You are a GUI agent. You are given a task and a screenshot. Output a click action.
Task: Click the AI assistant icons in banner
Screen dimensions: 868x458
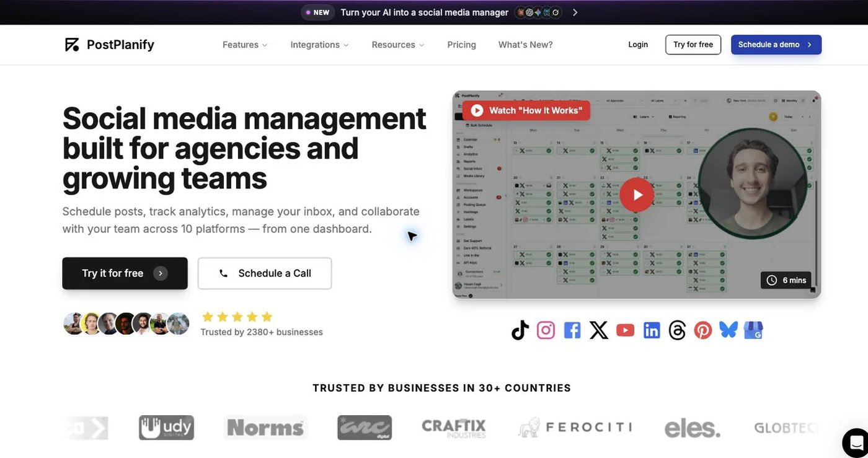(x=538, y=12)
